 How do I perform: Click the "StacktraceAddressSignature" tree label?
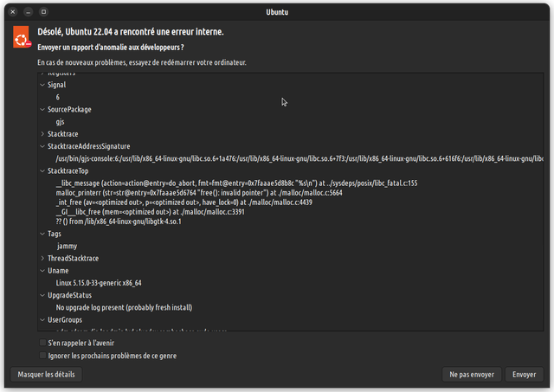(x=88, y=146)
